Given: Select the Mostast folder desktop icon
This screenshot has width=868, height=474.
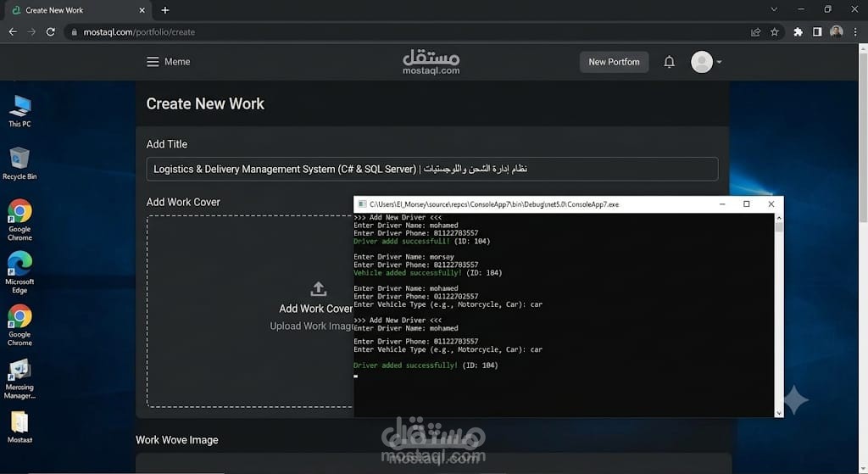Looking at the screenshot, I should pos(20,427).
